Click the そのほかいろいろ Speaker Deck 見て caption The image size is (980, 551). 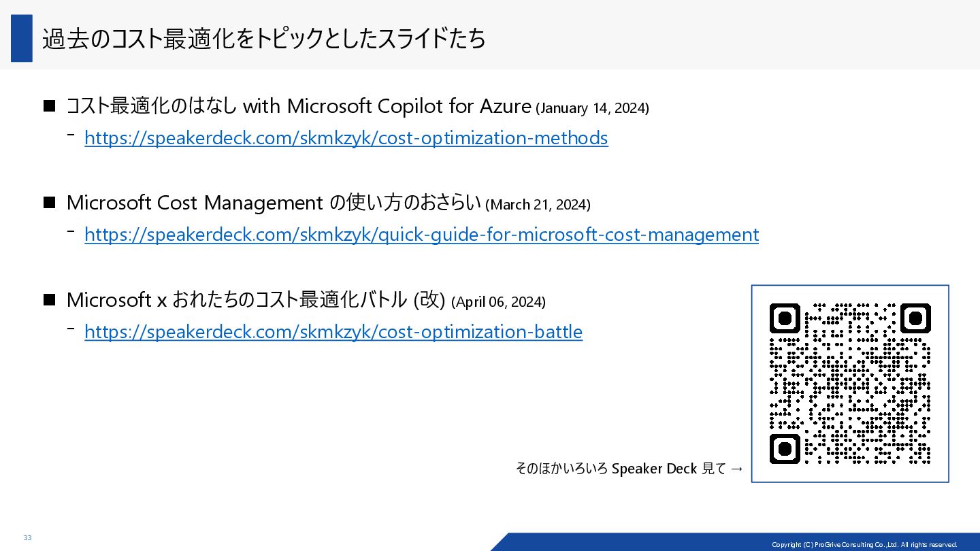click(x=621, y=469)
